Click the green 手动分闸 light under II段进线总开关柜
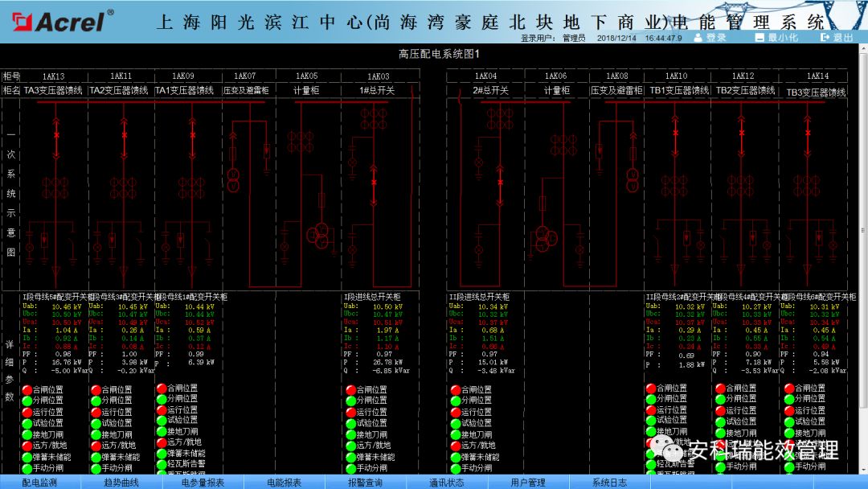 (456, 469)
